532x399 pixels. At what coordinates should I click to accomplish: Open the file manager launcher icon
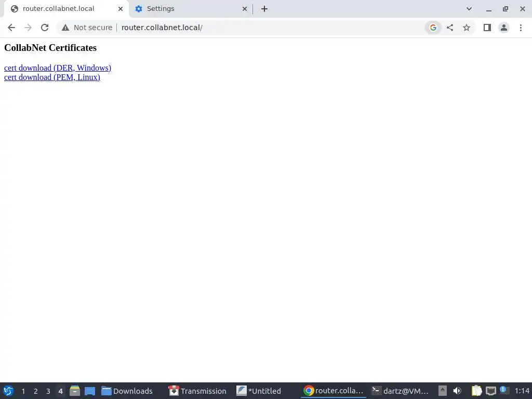(x=75, y=391)
